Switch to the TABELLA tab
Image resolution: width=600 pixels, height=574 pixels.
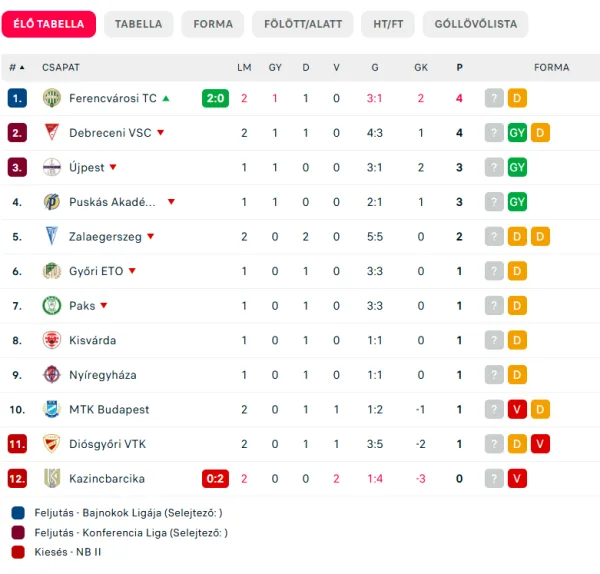(139, 24)
